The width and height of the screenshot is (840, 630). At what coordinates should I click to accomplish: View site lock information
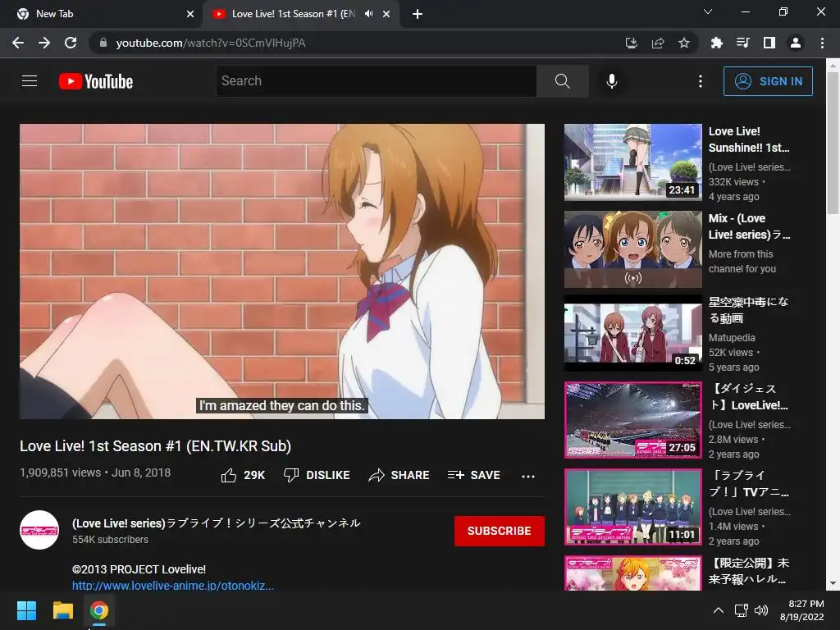[x=103, y=43]
